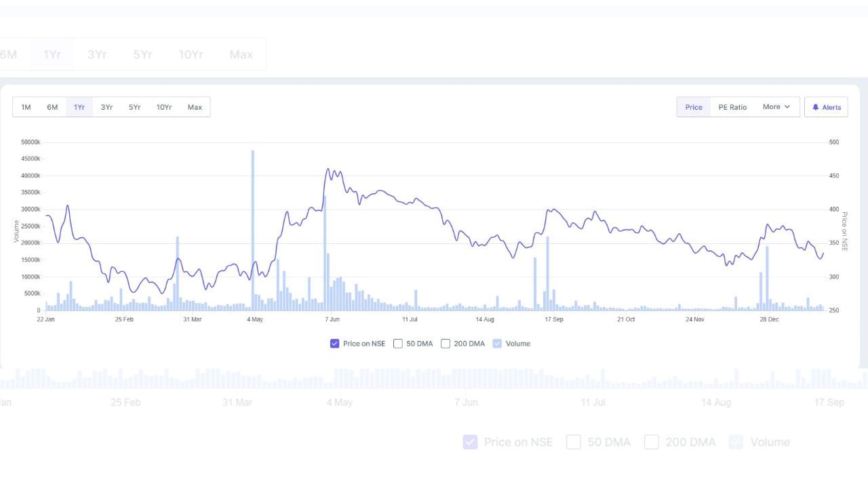Enable the 200 DMA overlay checkbox
The image size is (868, 488).
pos(446,344)
